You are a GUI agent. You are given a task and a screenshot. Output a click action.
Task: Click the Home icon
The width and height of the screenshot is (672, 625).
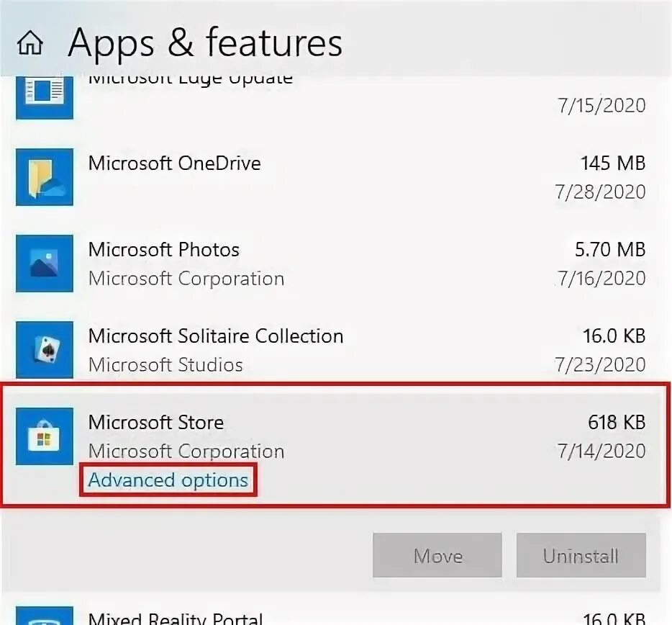click(x=29, y=44)
